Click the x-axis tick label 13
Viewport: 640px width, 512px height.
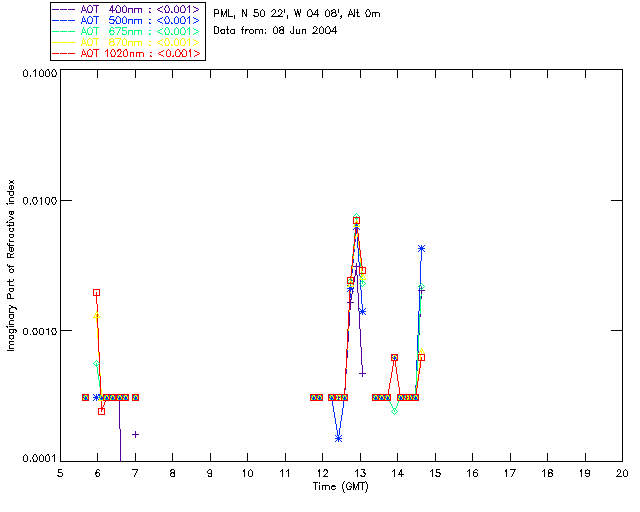pos(360,473)
